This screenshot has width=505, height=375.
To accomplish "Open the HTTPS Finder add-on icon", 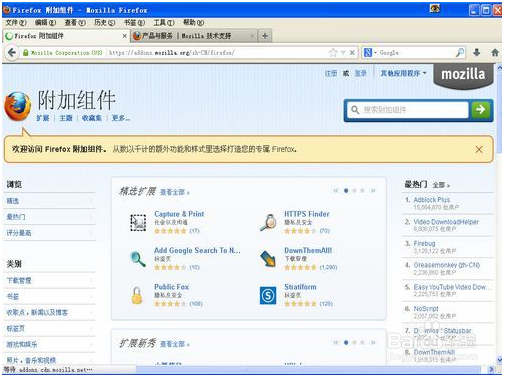I will coord(269,223).
